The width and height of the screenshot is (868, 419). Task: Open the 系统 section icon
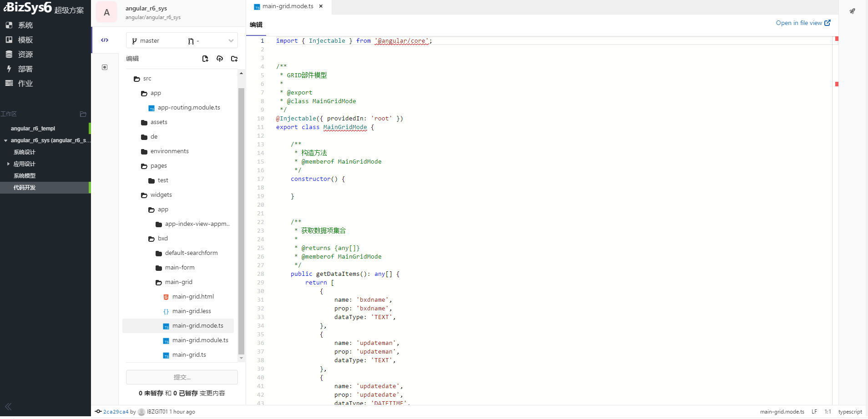9,25
